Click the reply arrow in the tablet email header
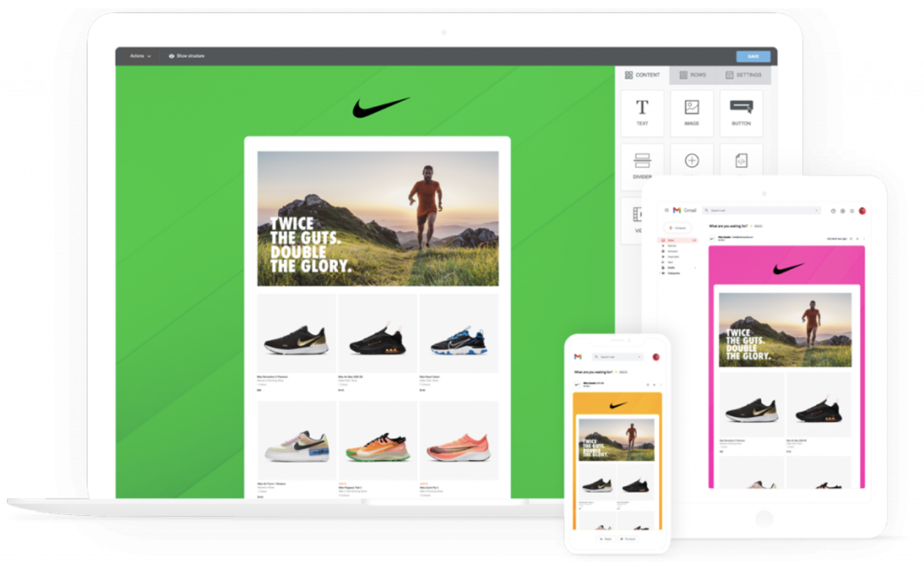Image resolution: width=924 pixels, height=562 pixels. (857, 238)
